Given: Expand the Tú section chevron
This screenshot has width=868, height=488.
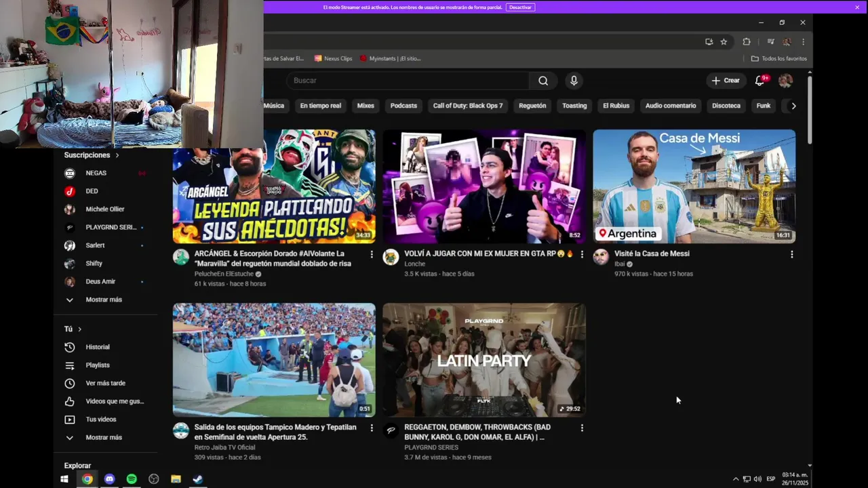Looking at the screenshot, I should pyautogui.click(x=79, y=329).
